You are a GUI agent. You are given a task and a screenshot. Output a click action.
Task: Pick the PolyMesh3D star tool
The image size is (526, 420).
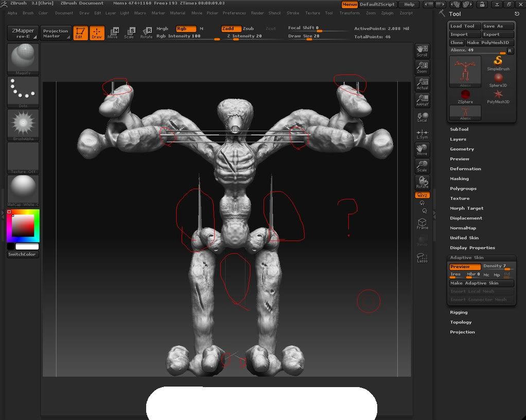[498, 96]
